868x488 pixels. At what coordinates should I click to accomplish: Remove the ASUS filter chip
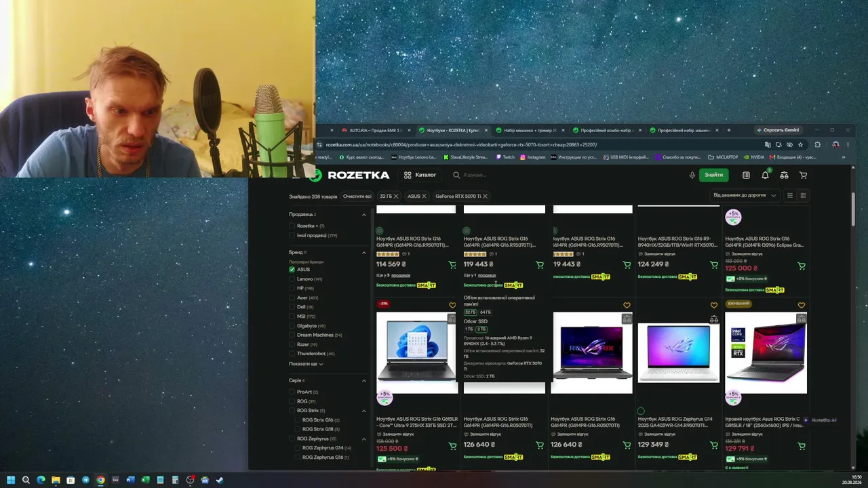point(425,196)
